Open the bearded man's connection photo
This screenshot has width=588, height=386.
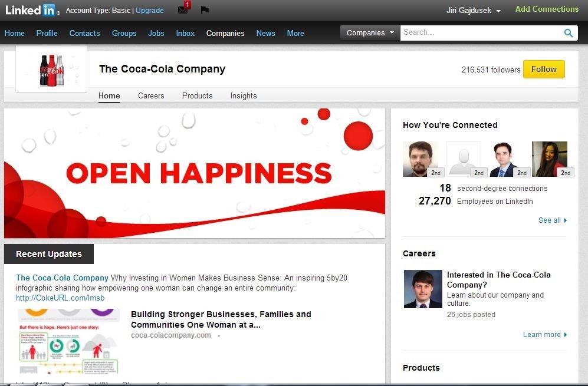[421, 159]
